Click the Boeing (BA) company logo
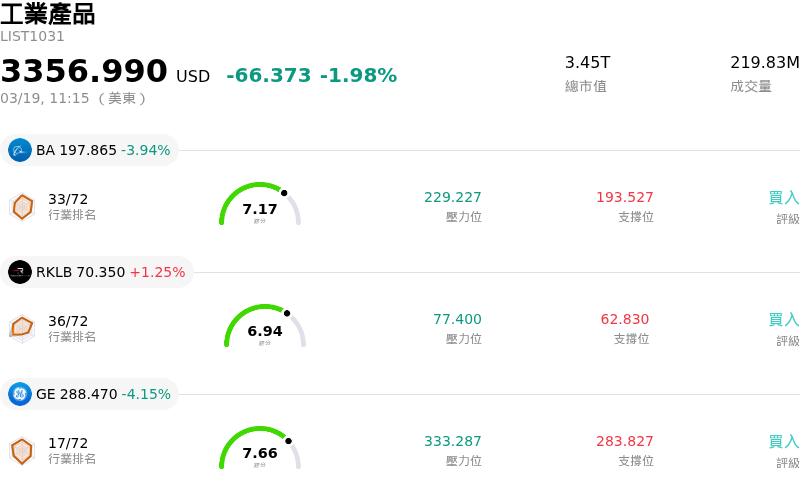This screenshot has width=800, height=488. pyautogui.click(x=20, y=150)
